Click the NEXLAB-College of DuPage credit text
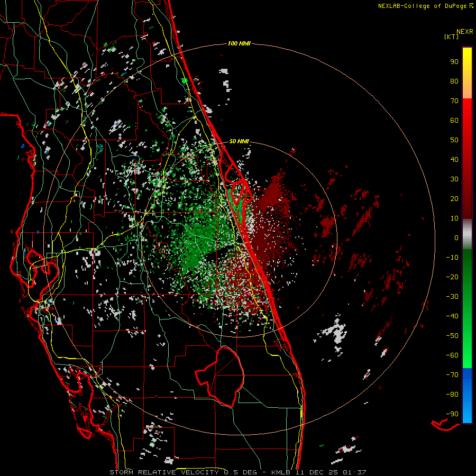Image resolution: width=476 pixels, height=476 pixels. tap(423, 6)
